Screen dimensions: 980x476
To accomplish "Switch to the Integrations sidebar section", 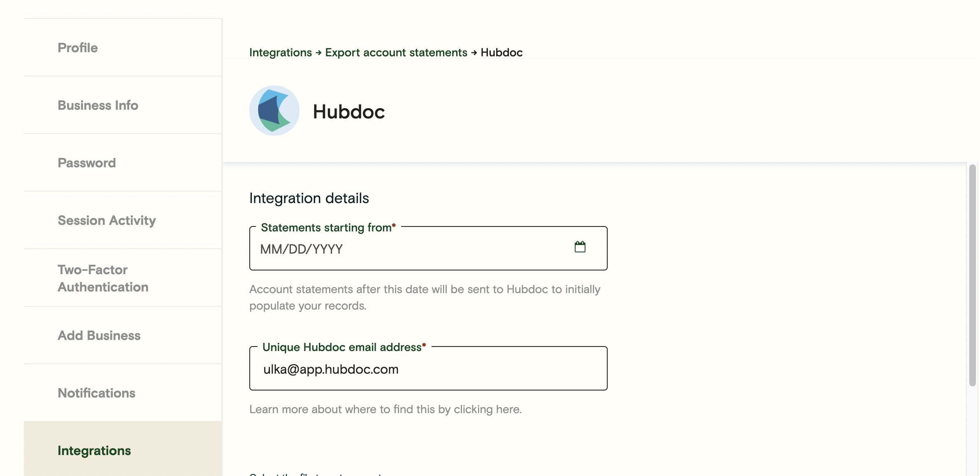I will pyautogui.click(x=94, y=451).
